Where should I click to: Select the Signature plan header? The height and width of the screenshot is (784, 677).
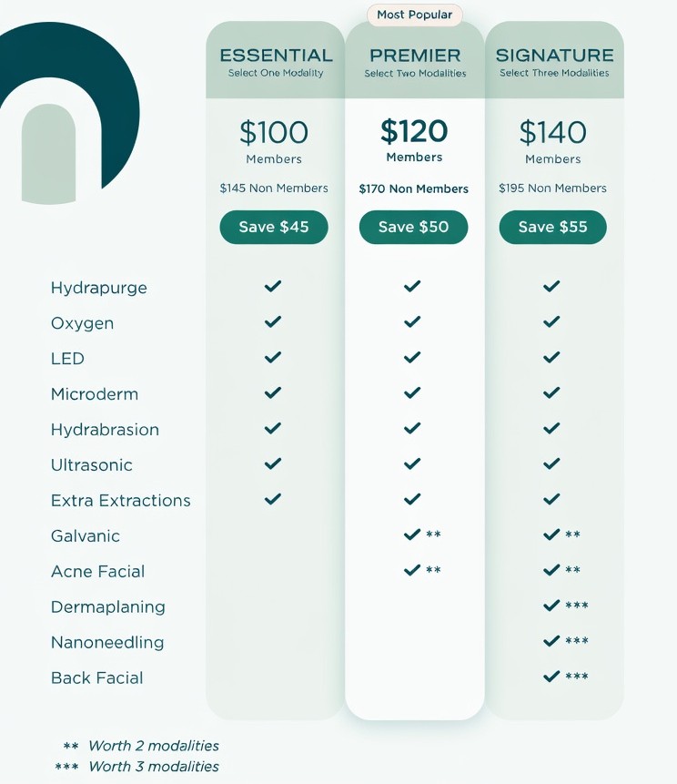pyautogui.click(x=554, y=61)
